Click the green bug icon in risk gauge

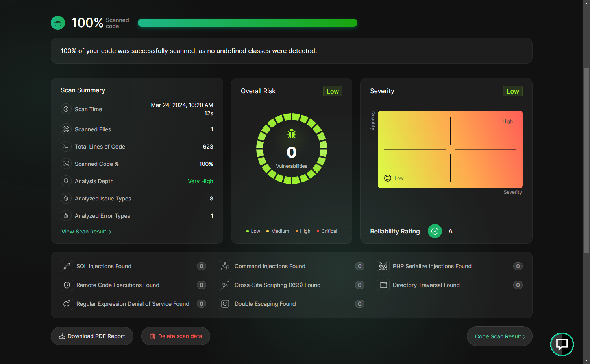tap(292, 134)
